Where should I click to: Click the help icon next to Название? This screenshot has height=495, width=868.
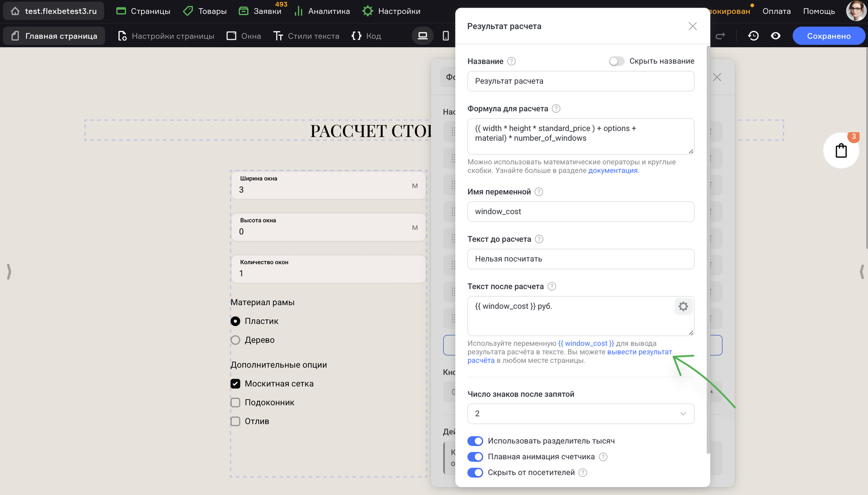click(x=511, y=61)
